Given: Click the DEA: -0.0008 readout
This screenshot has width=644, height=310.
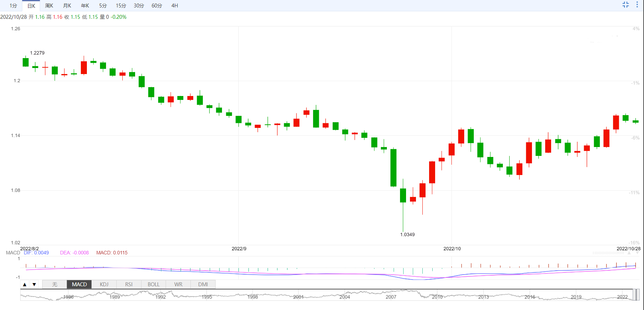Looking at the screenshot, I should 74,253.
